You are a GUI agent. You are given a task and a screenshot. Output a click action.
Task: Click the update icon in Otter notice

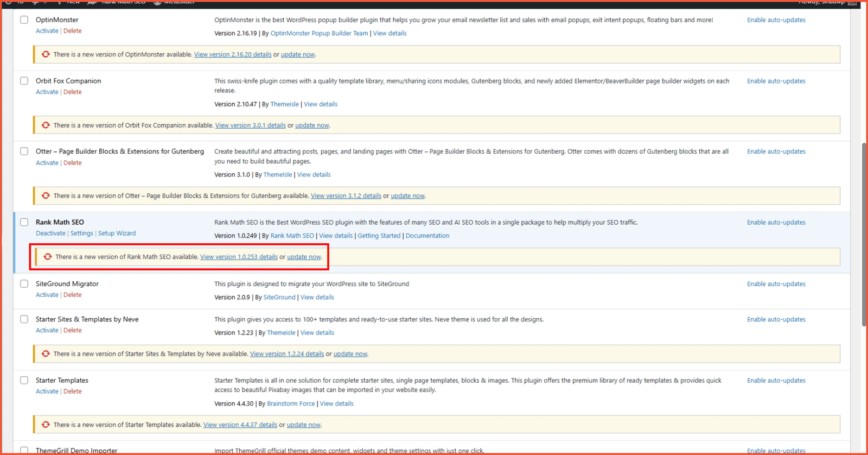(x=46, y=196)
